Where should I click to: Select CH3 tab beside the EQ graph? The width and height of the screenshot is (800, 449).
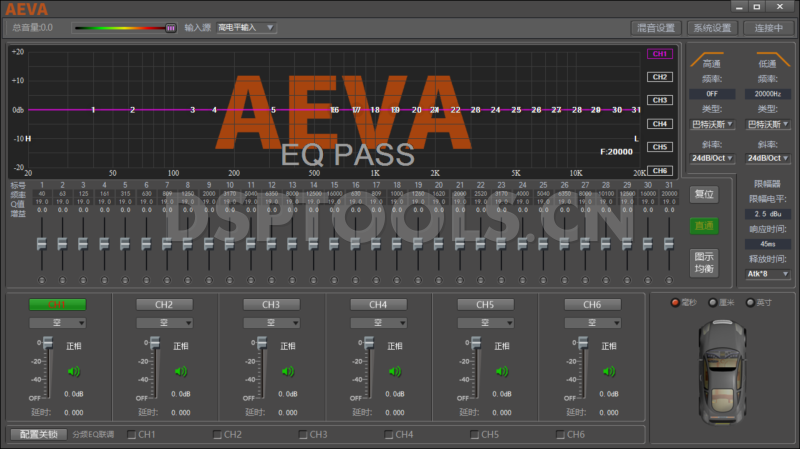coord(660,100)
